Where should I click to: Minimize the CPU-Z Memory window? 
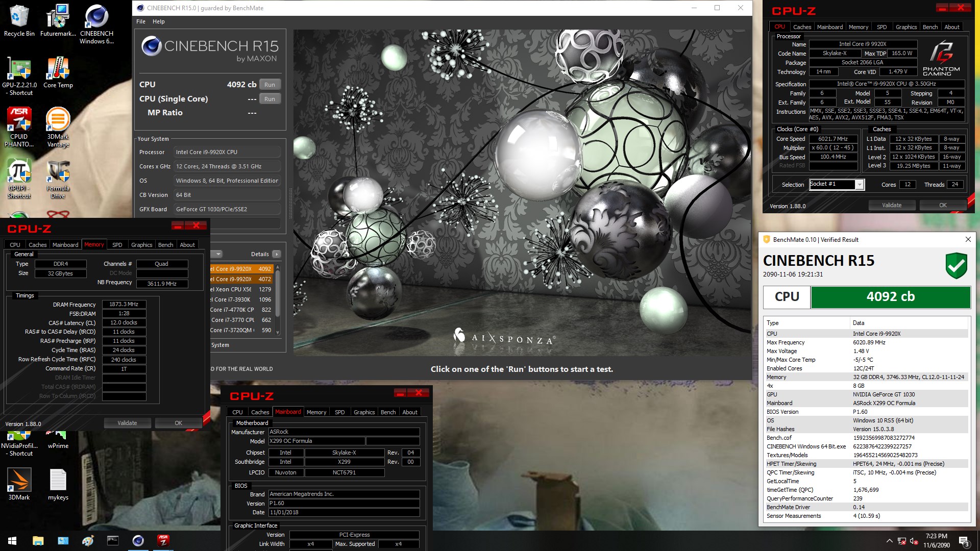tap(178, 225)
